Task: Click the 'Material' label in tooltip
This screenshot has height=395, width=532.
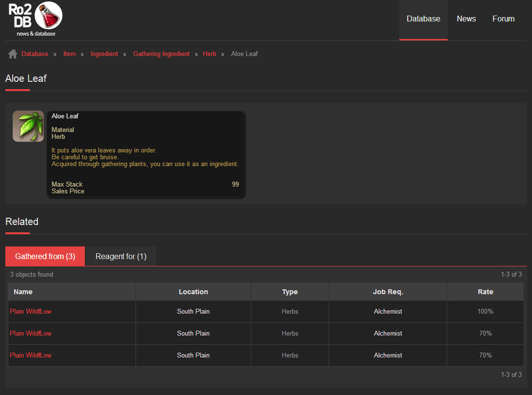Action: [x=63, y=130]
